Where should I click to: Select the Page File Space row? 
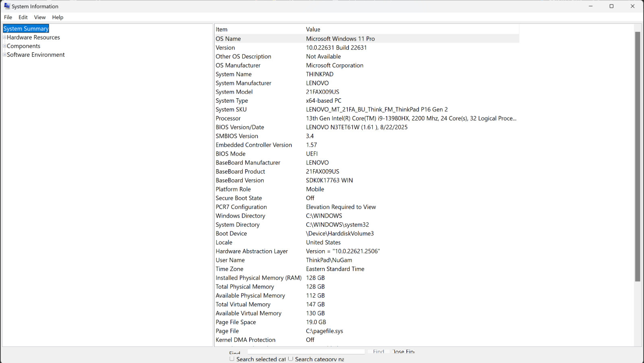click(x=367, y=322)
